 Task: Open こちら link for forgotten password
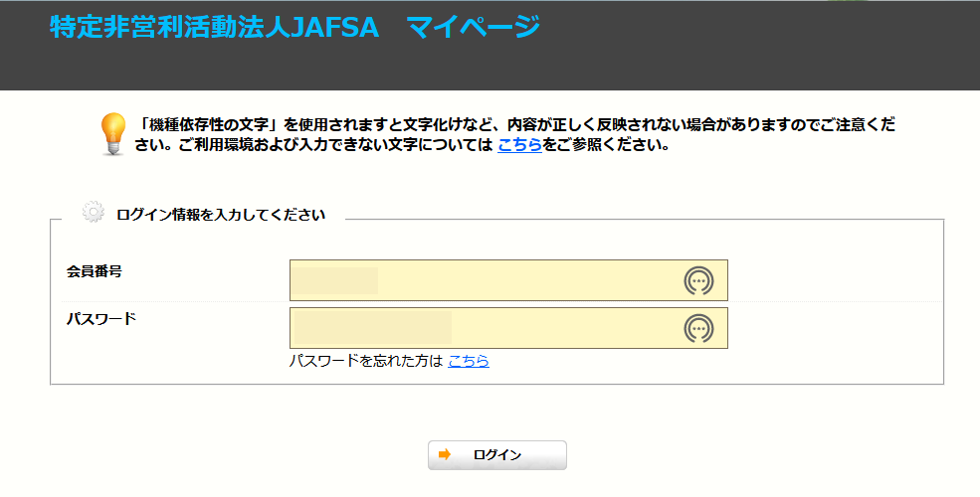coord(469,360)
